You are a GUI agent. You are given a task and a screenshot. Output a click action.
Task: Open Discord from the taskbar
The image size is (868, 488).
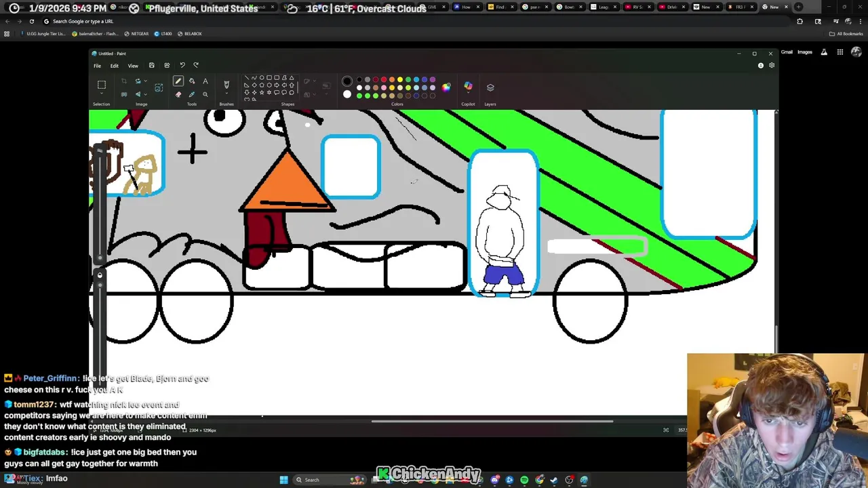(x=494, y=480)
